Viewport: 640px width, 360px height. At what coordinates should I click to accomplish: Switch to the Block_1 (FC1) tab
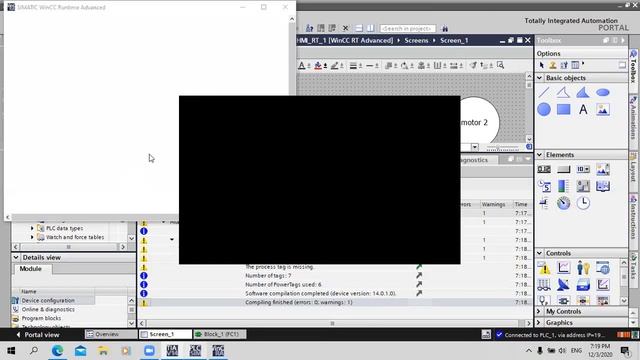(x=220, y=334)
